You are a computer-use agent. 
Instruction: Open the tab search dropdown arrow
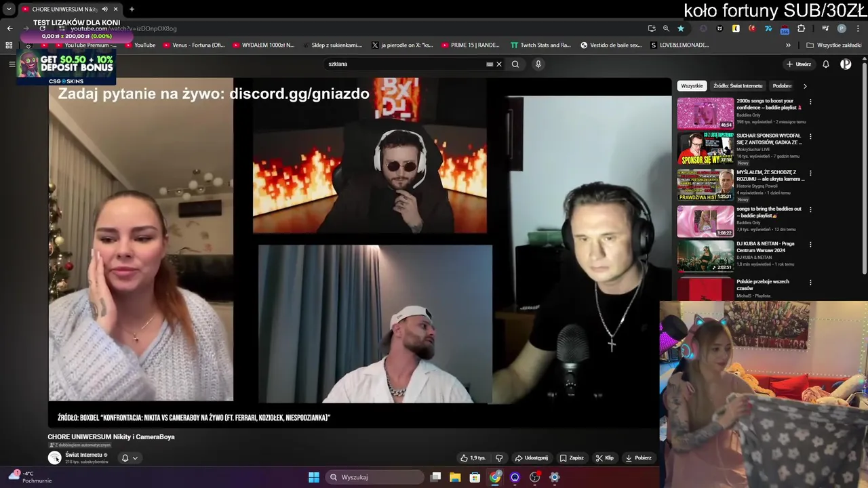[x=9, y=9]
